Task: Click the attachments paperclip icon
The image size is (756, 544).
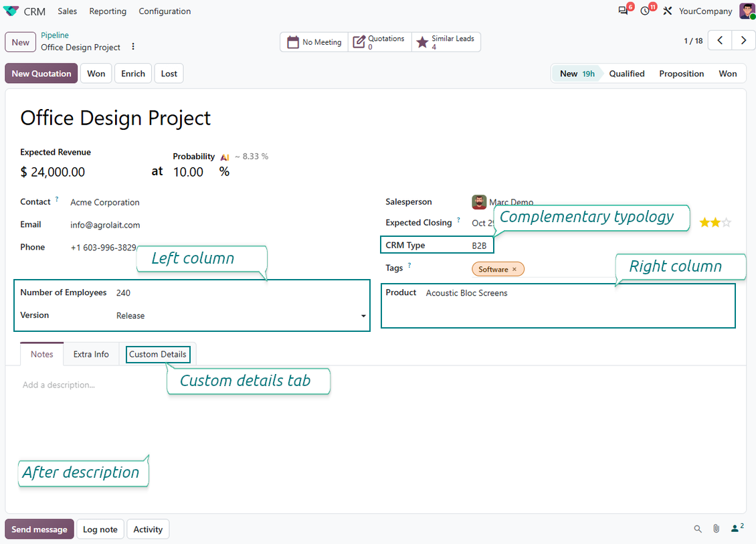Action: [x=716, y=529]
